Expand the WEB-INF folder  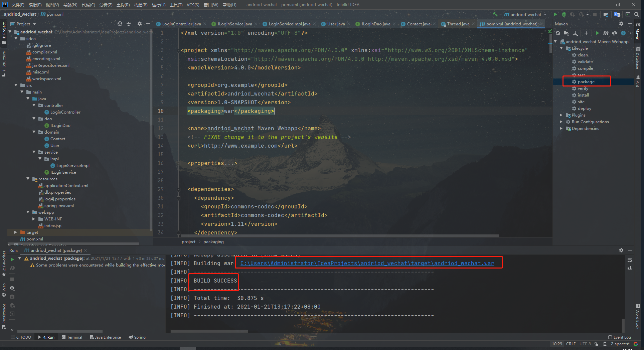click(x=33, y=219)
